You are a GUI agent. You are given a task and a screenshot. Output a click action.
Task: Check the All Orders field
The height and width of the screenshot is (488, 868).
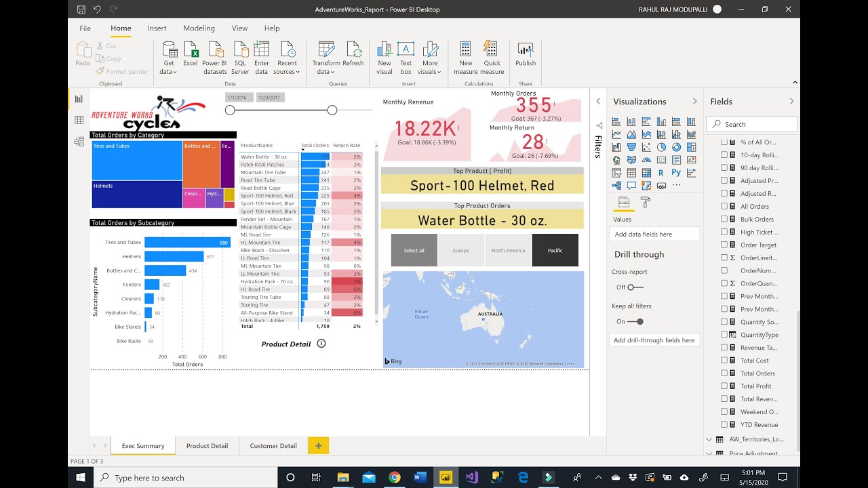[724, 206]
